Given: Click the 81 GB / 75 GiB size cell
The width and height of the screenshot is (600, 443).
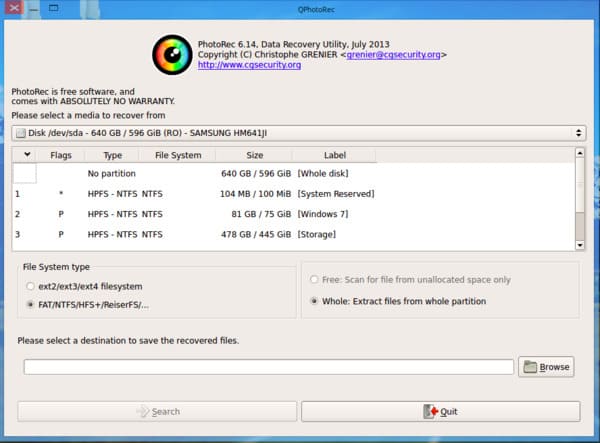Looking at the screenshot, I should pos(261,214).
